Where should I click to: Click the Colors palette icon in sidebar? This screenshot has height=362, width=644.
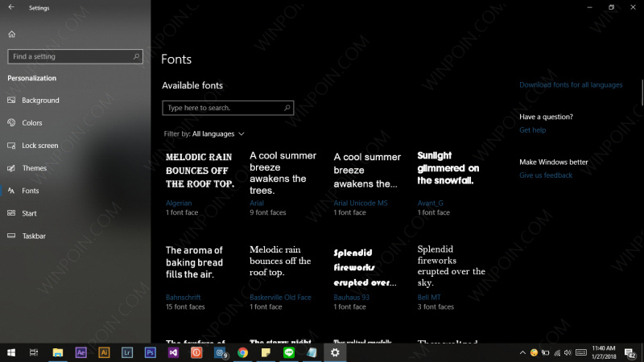11,122
